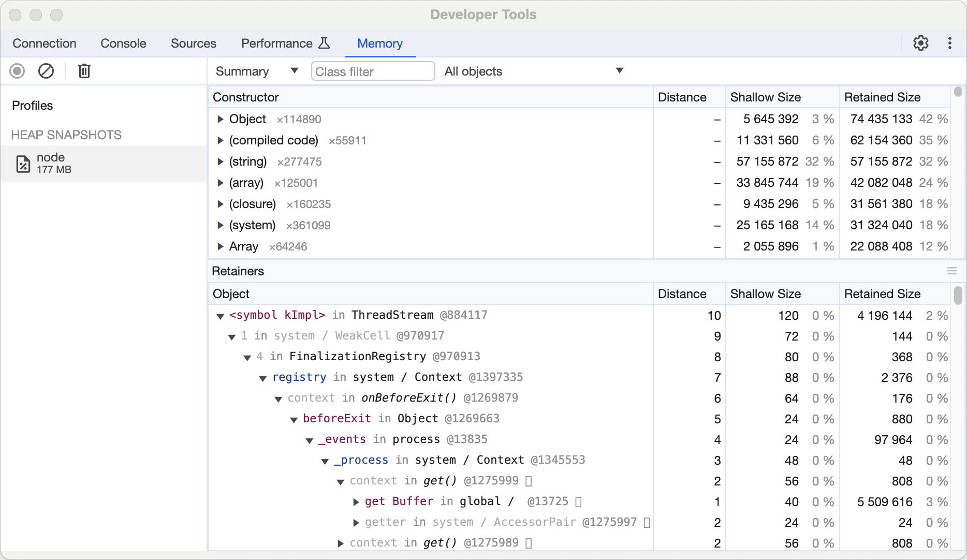
Task: Open the Sources tab
Action: point(194,43)
